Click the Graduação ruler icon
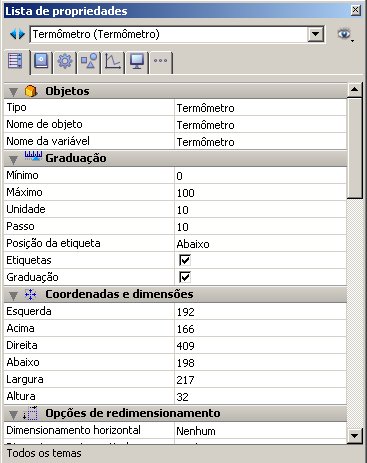The width and height of the screenshot is (367, 463). [x=33, y=156]
